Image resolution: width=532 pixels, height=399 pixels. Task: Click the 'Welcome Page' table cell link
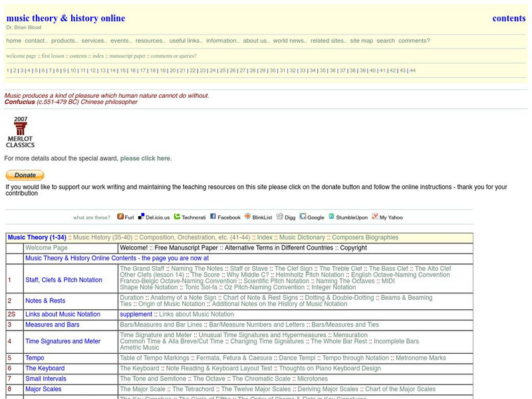47,248
